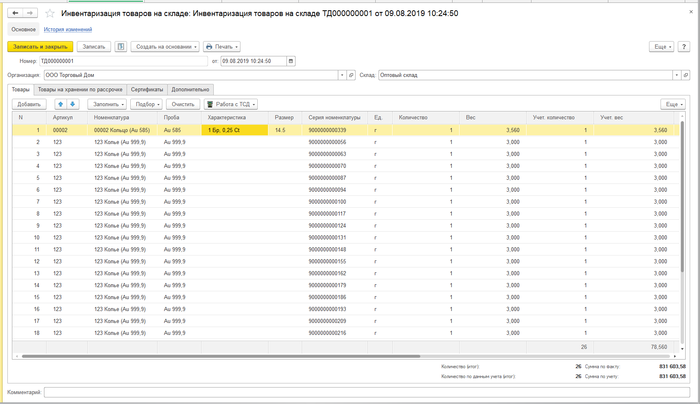
Task: Expand the Создать на основании dropdown
Action: click(x=163, y=47)
